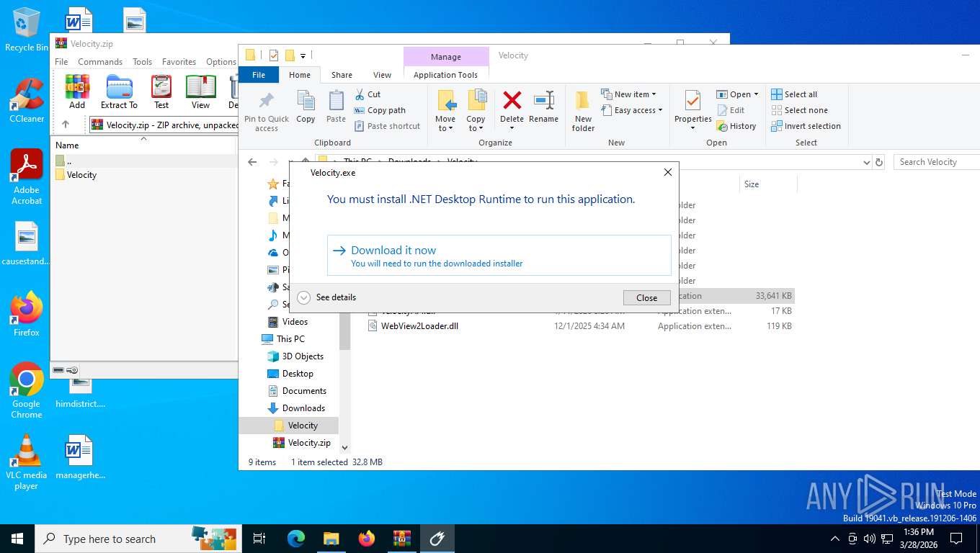Open Move to dropdown in ribbon
The height and width of the screenshot is (553, 980).
(445, 124)
